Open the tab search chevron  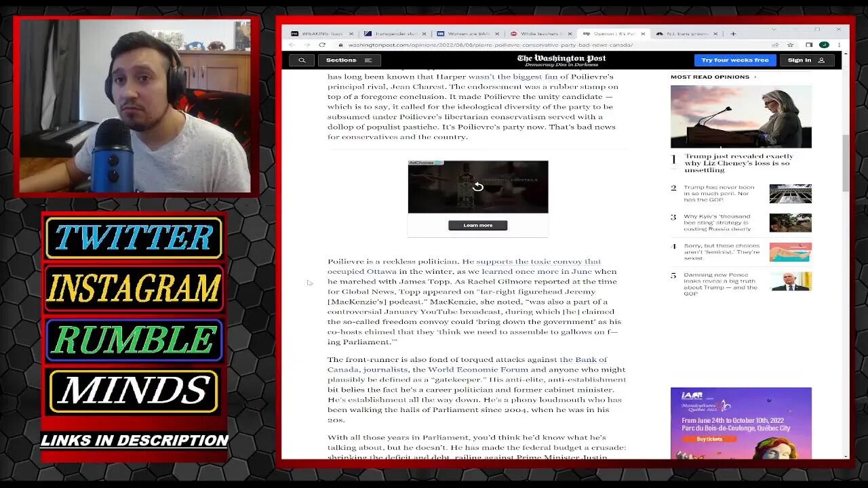point(774,30)
